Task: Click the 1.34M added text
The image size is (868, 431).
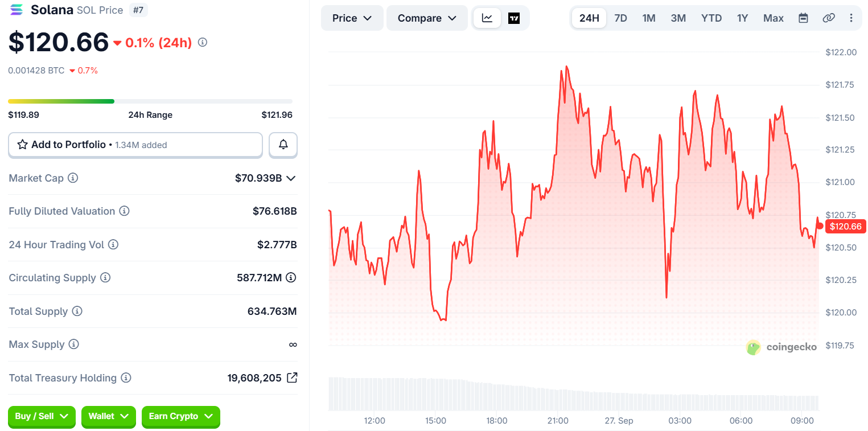Action: (141, 145)
